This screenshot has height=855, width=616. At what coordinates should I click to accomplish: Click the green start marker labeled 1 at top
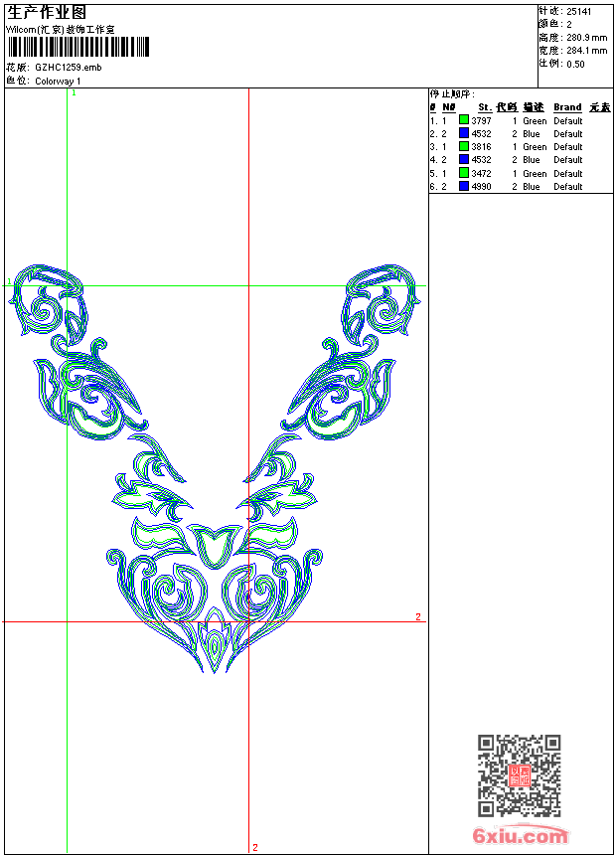(x=75, y=92)
